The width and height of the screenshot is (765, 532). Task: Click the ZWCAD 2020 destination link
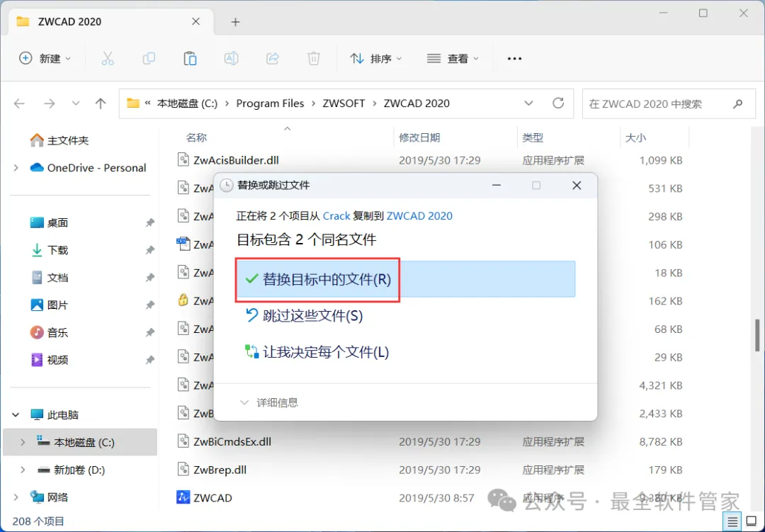tap(419, 216)
